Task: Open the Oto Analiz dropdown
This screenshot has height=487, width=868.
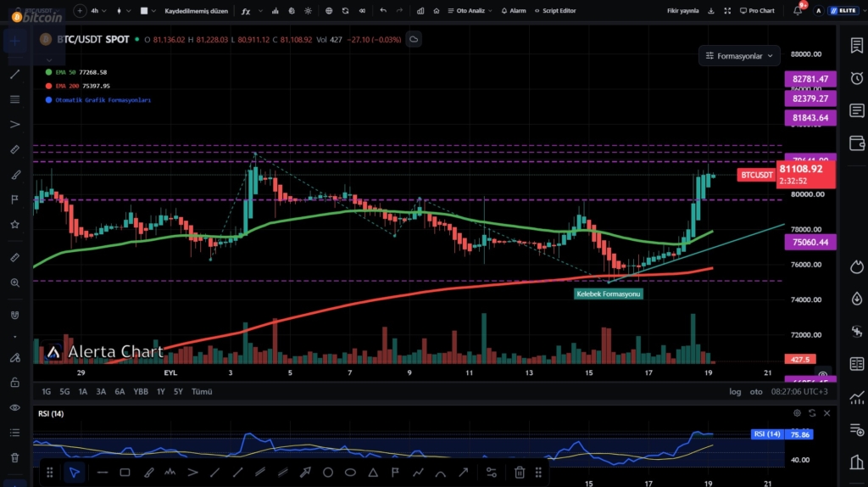Action: (x=470, y=10)
